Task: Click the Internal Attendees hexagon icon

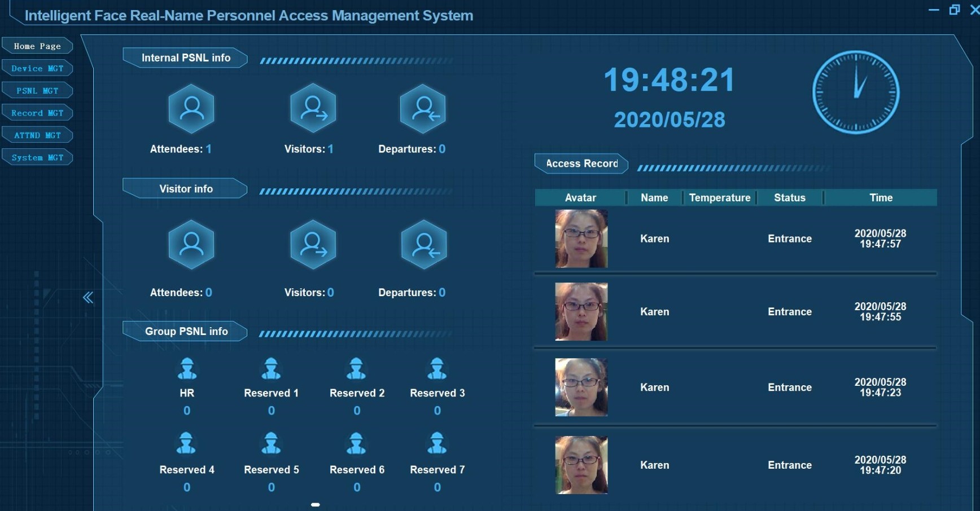Action: (x=191, y=108)
